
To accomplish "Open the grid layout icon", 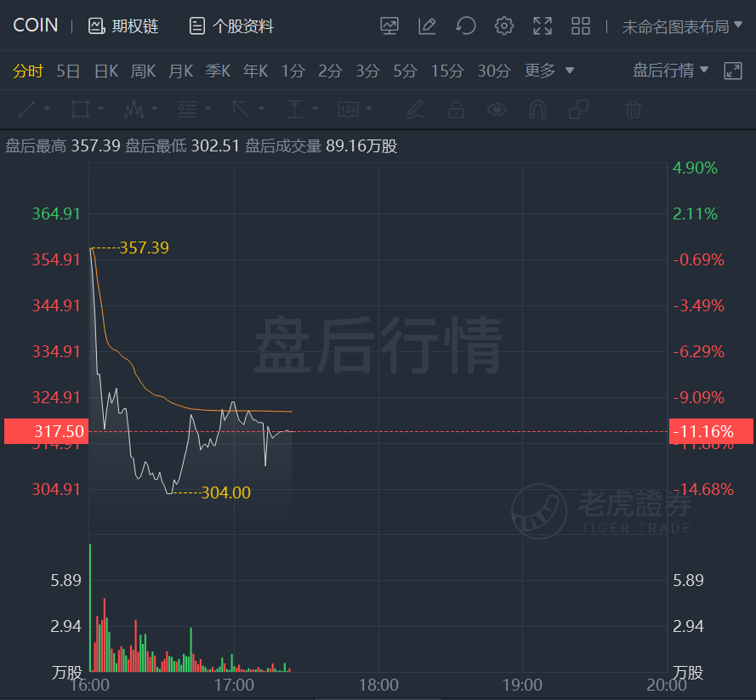I will coord(581,26).
